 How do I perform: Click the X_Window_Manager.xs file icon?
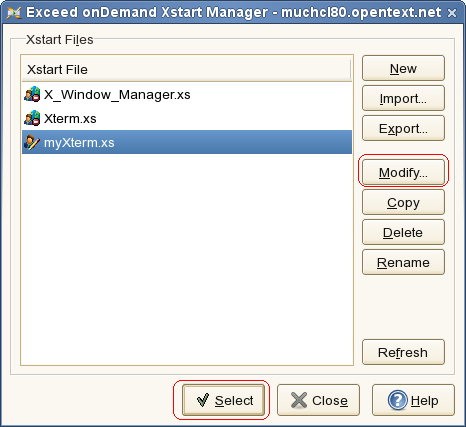tap(32, 94)
